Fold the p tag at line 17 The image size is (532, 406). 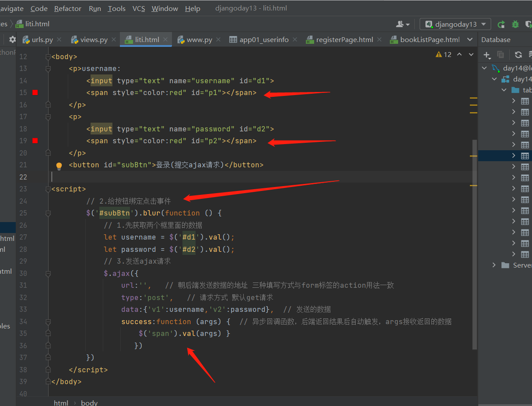(48, 117)
